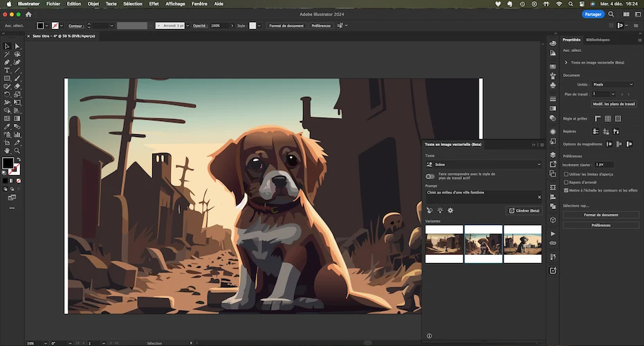Select the Pen tool
The height and width of the screenshot is (346, 644).
coord(7,62)
